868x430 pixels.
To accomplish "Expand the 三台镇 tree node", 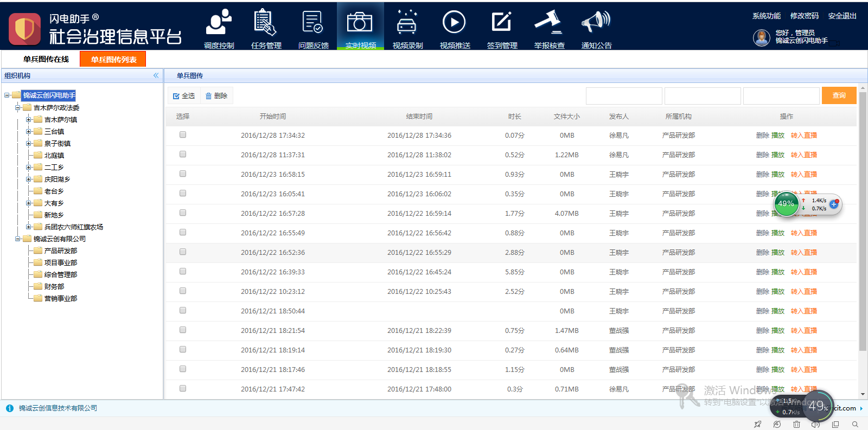I will (29, 131).
